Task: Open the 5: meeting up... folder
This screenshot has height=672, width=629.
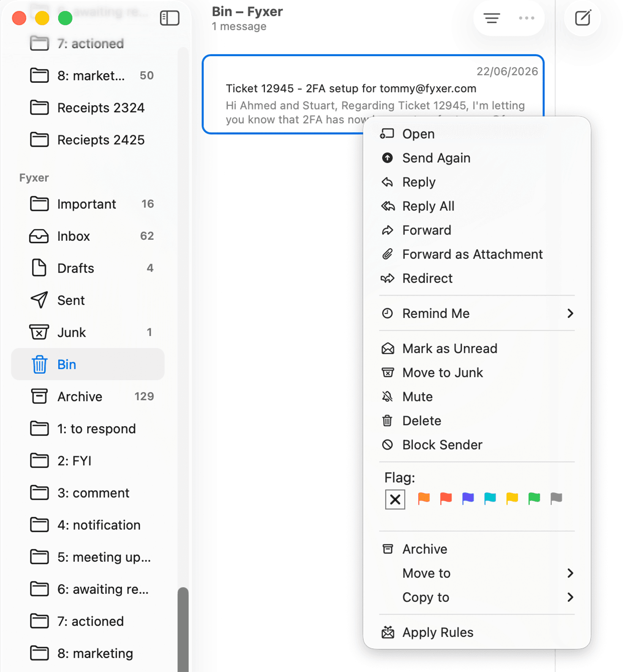Action: 88,557
